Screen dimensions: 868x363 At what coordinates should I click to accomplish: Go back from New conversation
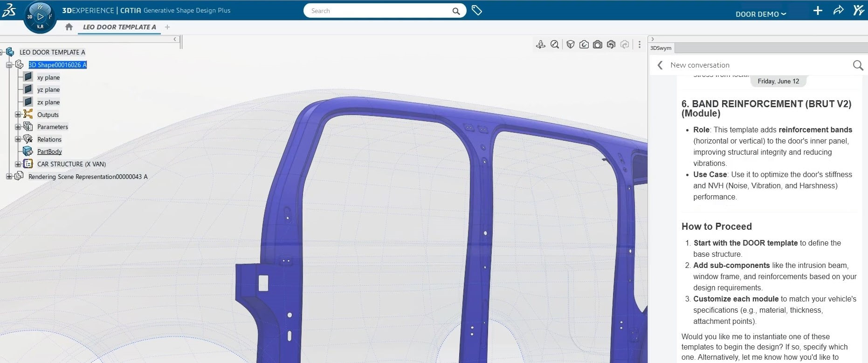660,65
